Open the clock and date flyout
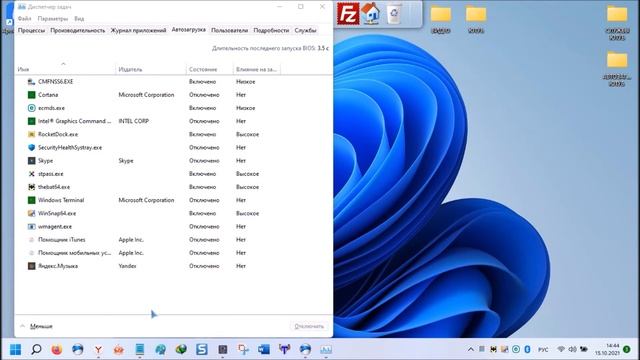This screenshot has height=360, width=640. (607, 349)
